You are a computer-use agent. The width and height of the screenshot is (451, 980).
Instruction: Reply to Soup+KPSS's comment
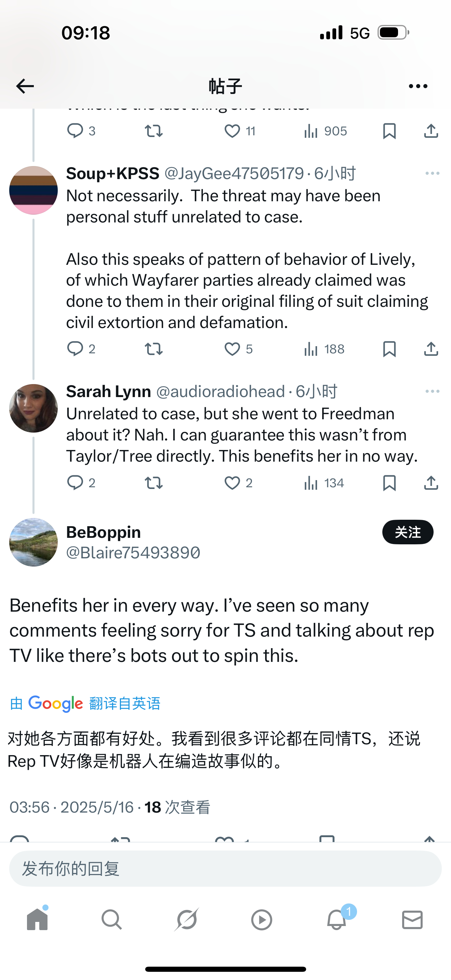(x=75, y=349)
